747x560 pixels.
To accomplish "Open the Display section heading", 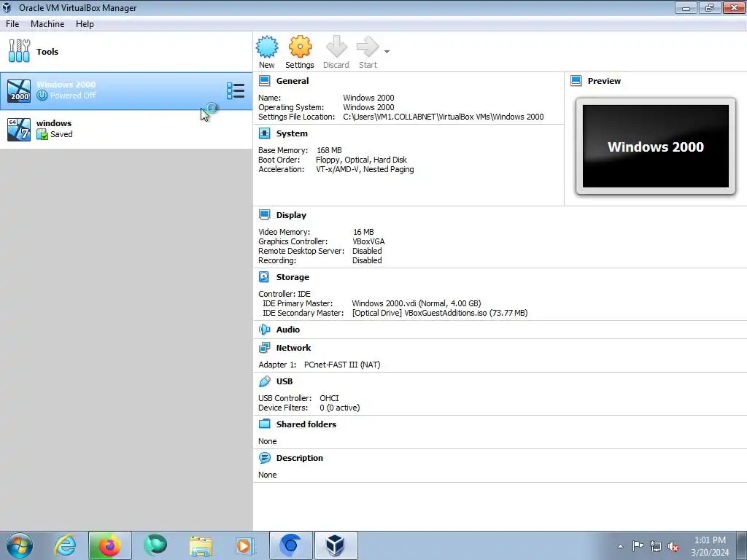I will (291, 215).
